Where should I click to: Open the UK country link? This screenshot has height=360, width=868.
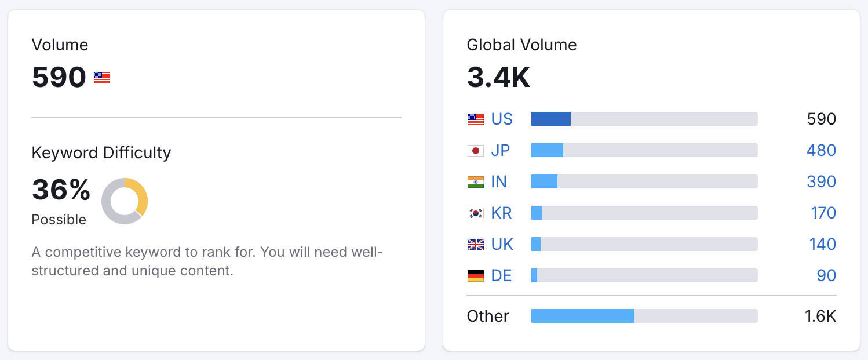(502, 245)
